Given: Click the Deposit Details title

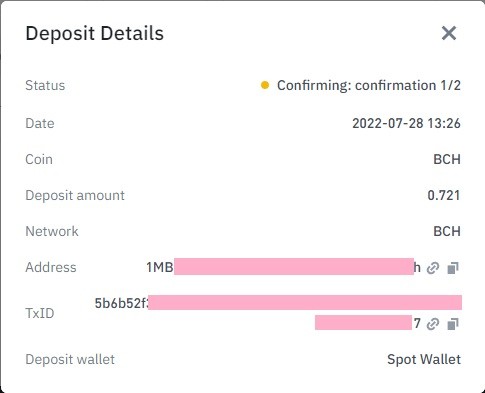Looking at the screenshot, I should [x=95, y=34].
